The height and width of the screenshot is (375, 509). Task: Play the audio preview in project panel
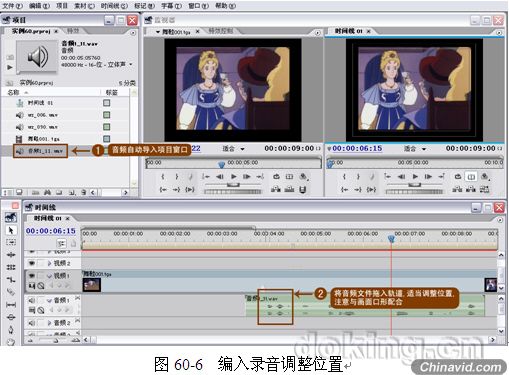[x=10, y=67]
